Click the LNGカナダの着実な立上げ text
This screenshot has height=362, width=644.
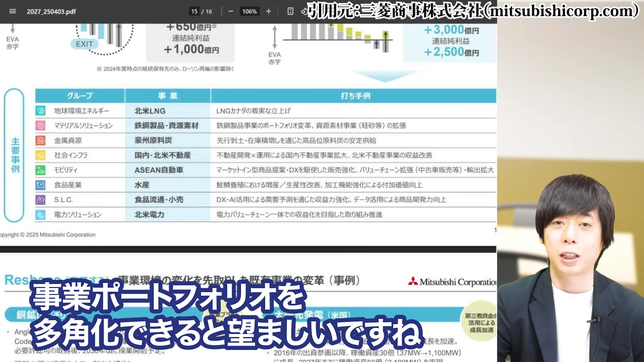253,111
